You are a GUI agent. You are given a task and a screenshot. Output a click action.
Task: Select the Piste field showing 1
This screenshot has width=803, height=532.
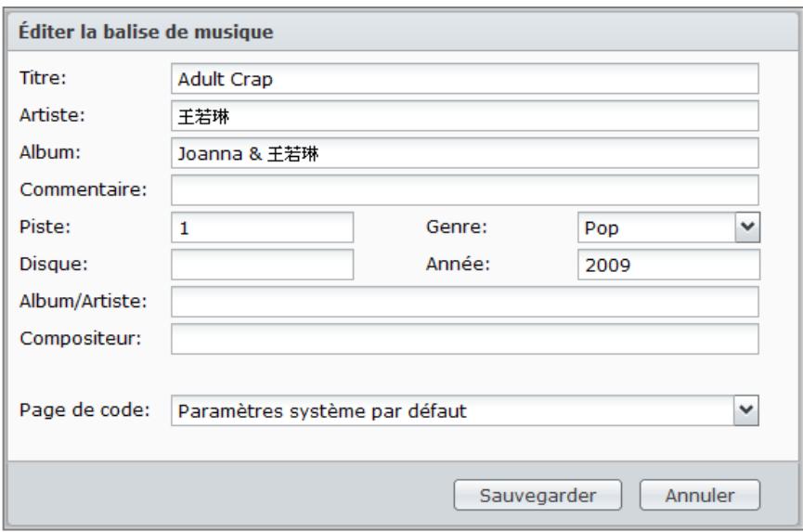pyautogui.click(x=262, y=227)
